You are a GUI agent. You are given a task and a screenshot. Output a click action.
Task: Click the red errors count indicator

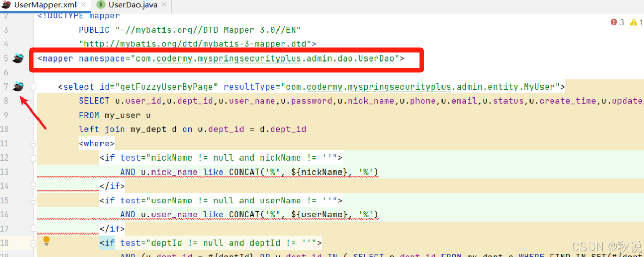tap(617, 22)
